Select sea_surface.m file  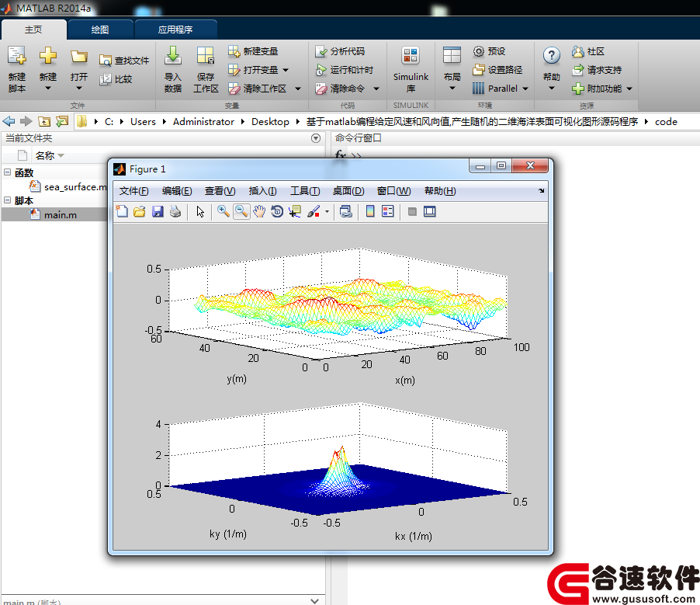pos(68,186)
